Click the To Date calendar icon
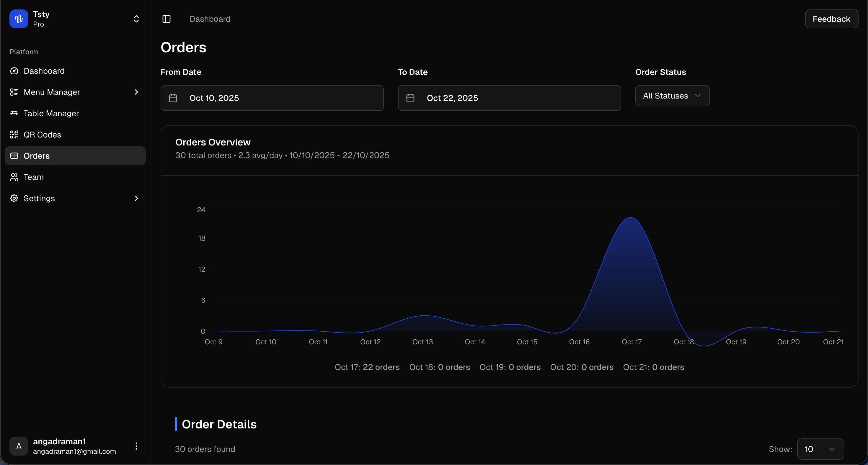The height and width of the screenshot is (465, 868). [x=410, y=98]
